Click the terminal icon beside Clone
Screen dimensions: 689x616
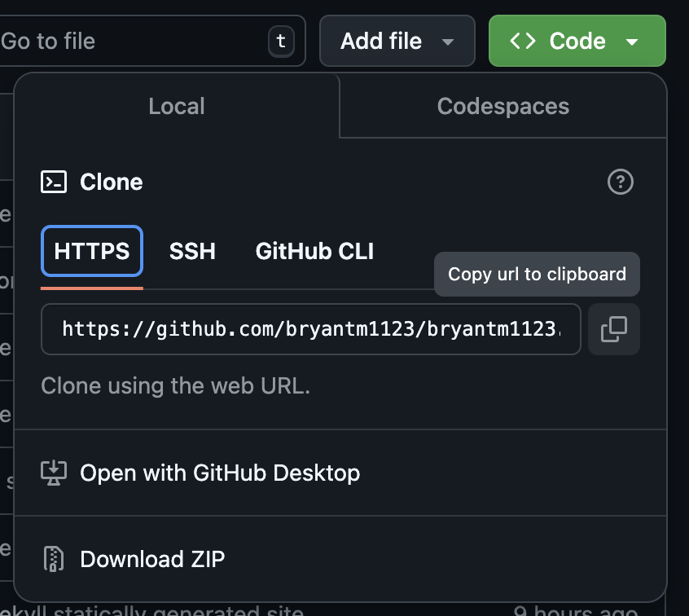(x=54, y=182)
